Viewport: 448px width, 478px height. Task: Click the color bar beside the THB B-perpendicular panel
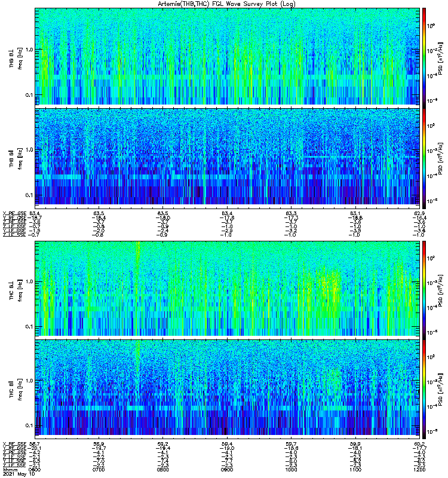click(x=424, y=58)
